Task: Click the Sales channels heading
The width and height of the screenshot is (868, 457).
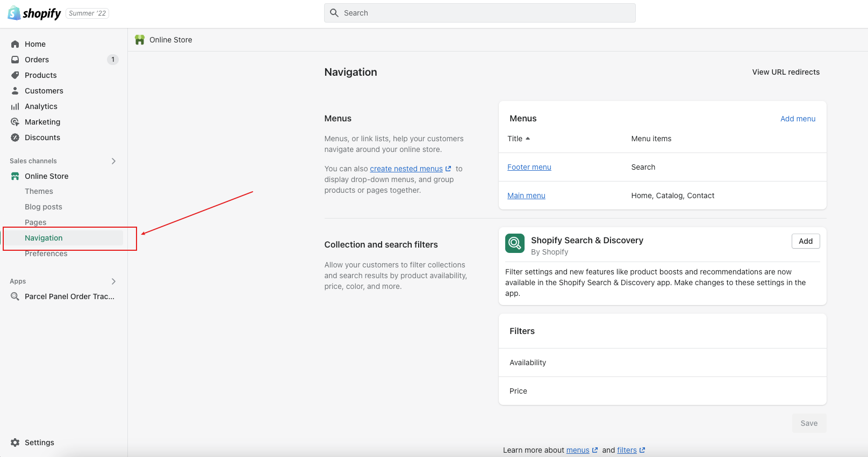Action: (33, 161)
